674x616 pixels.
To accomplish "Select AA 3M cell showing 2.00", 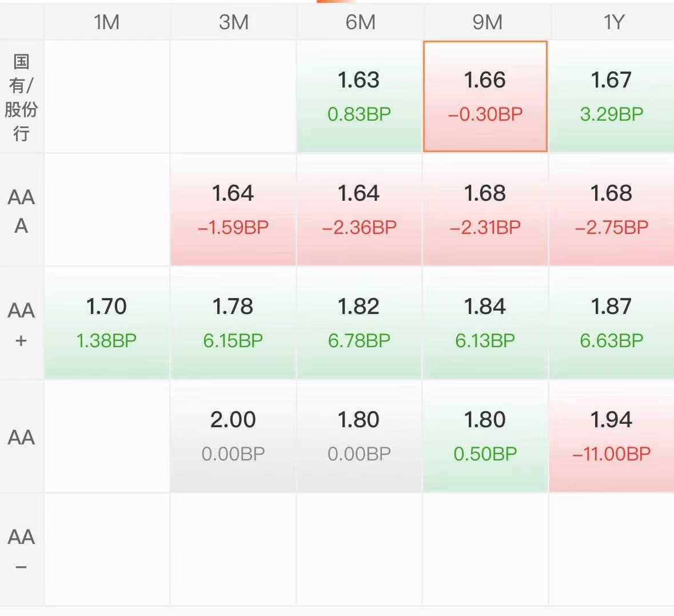I will (x=233, y=436).
